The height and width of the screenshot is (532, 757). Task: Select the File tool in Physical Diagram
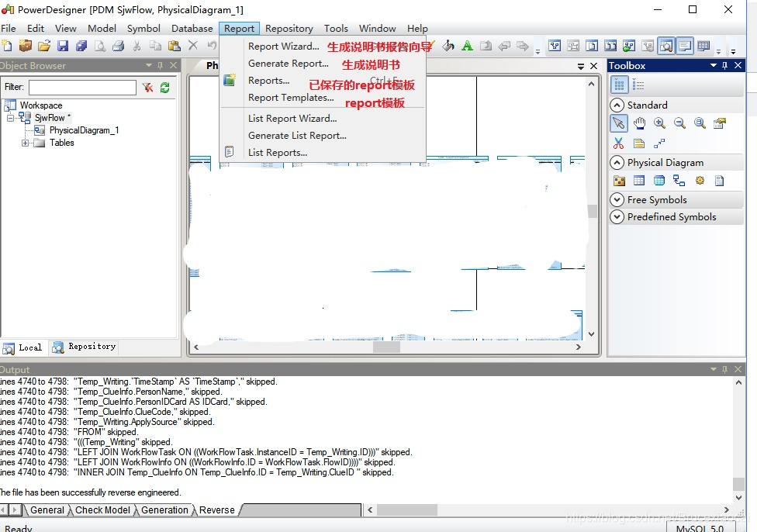(x=720, y=181)
